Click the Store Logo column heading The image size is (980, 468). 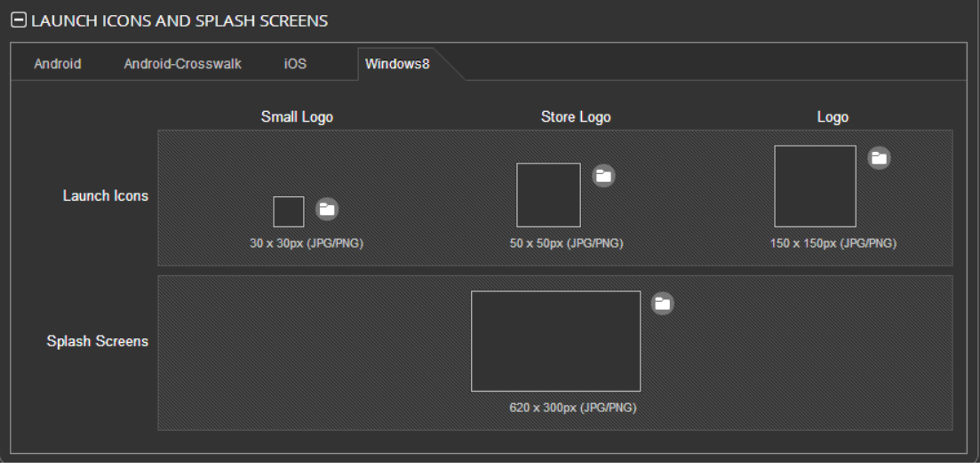576,117
